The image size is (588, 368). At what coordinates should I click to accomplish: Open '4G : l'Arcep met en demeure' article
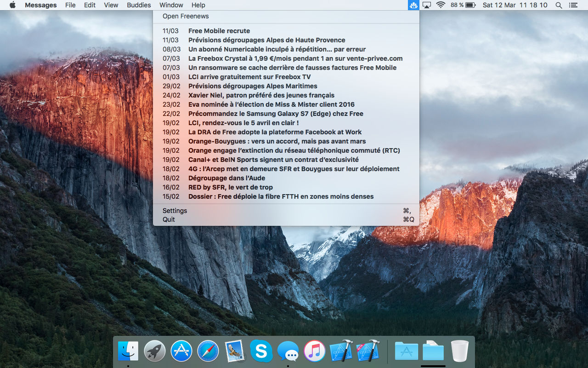(x=286, y=169)
